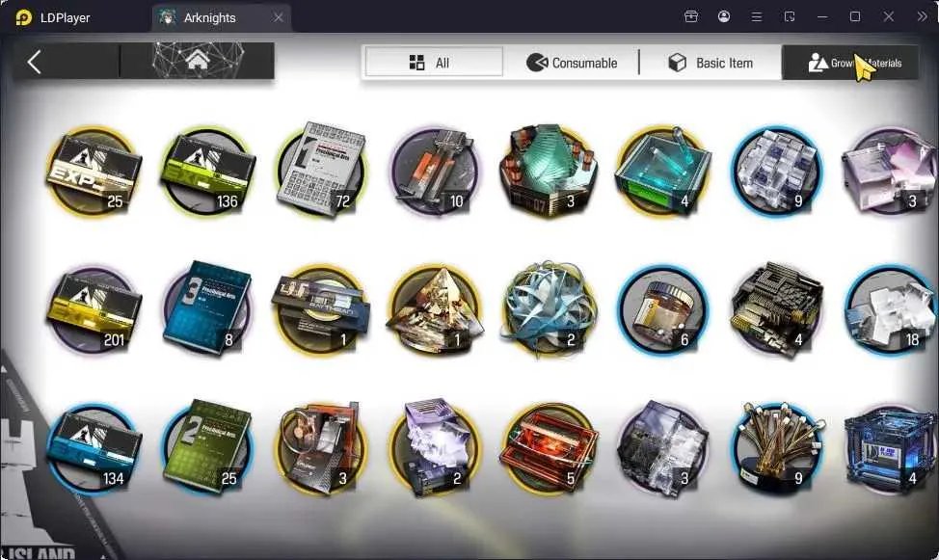Select the white cube cluster item showing 9
Image resolution: width=939 pixels, height=560 pixels.
(x=777, y=172)
